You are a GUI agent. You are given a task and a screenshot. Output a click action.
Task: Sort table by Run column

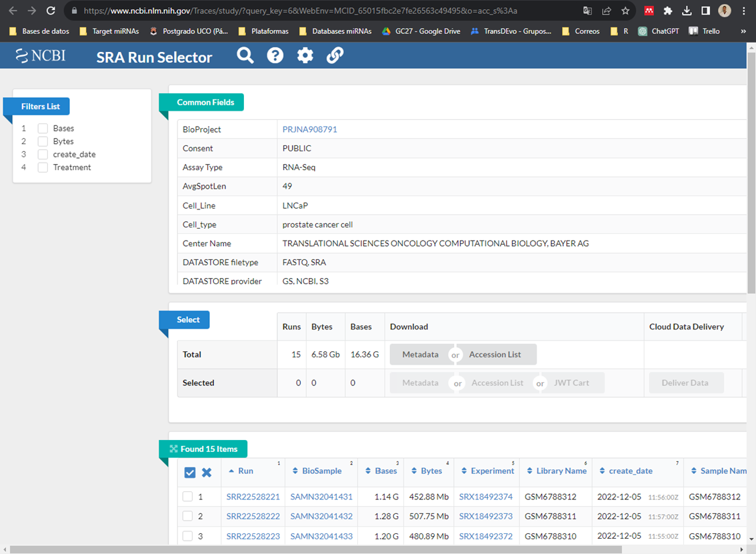[245, 471]
